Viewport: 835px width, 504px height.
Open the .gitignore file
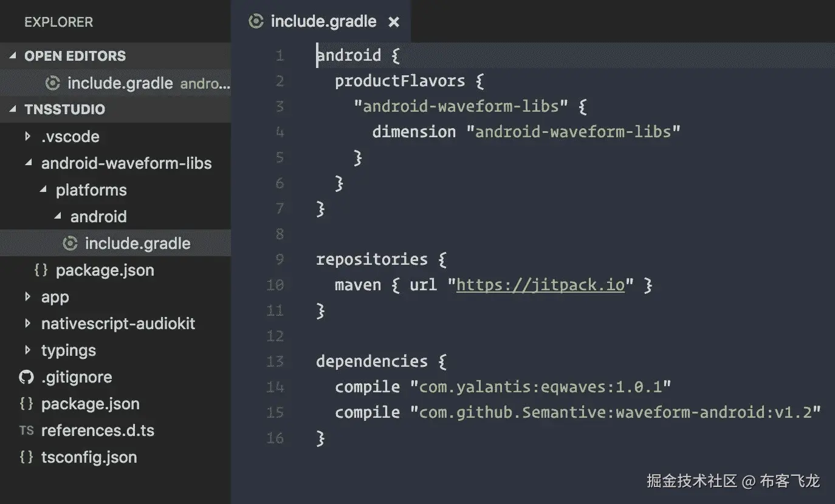pyautogui.click(x=77, y=377)
